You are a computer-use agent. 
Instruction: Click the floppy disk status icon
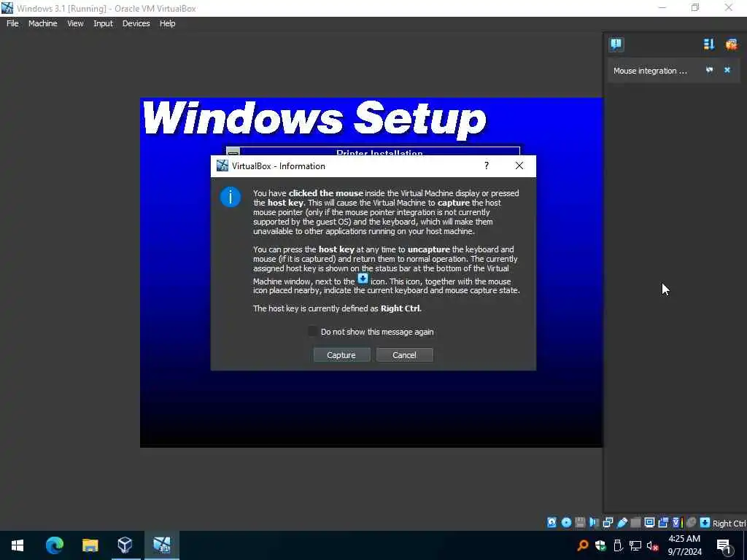pos(580,522)
